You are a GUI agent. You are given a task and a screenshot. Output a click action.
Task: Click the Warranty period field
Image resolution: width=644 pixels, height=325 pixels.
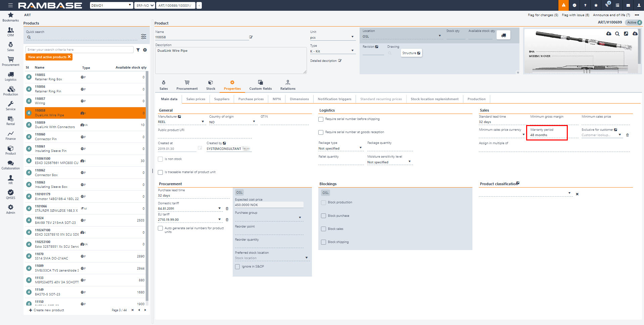click(546, 135)
